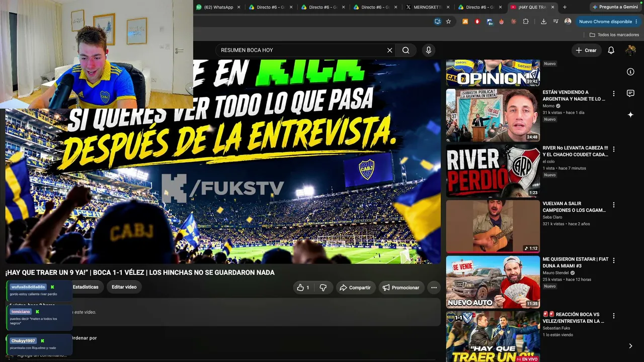Viewport: 644px width, 362px height.
Task: Open the Ordenar por comment sorting menu
Action: [x=84, y=338]
